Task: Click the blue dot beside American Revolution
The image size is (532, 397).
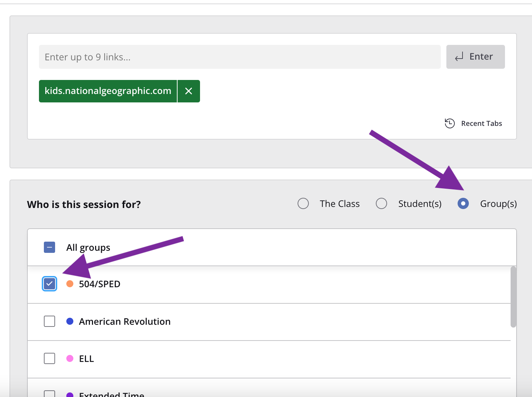Action: [69, 321]
